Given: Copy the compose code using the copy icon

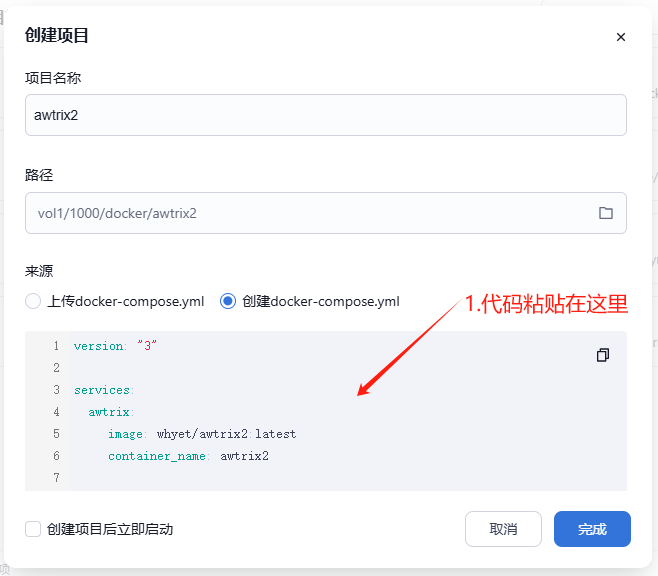Looking at the screenshot, I should 602,355.
